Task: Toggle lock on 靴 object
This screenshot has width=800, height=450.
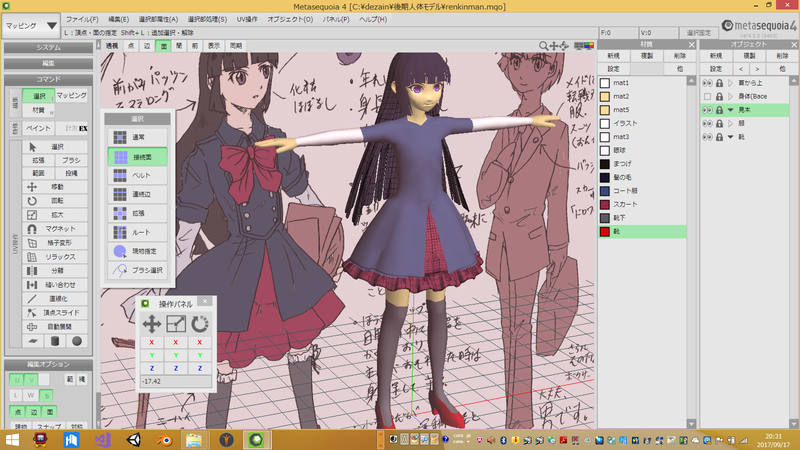Action: coord(719,137)
